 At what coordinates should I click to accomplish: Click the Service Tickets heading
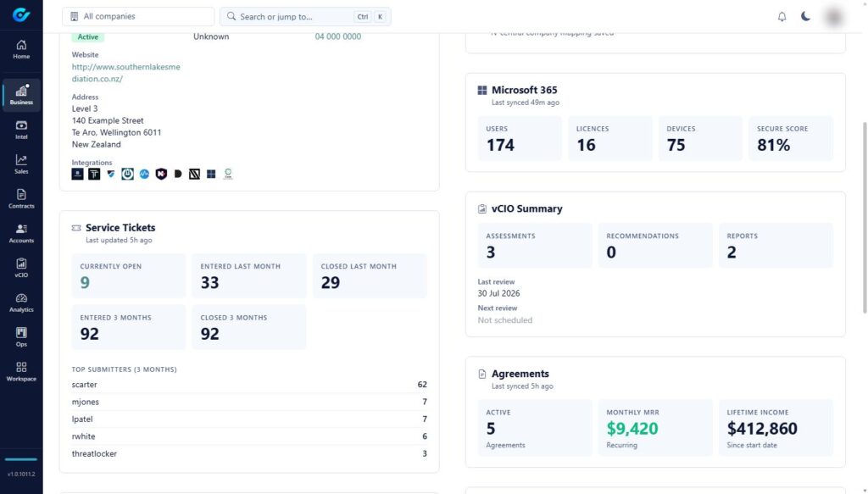point(120,227)
